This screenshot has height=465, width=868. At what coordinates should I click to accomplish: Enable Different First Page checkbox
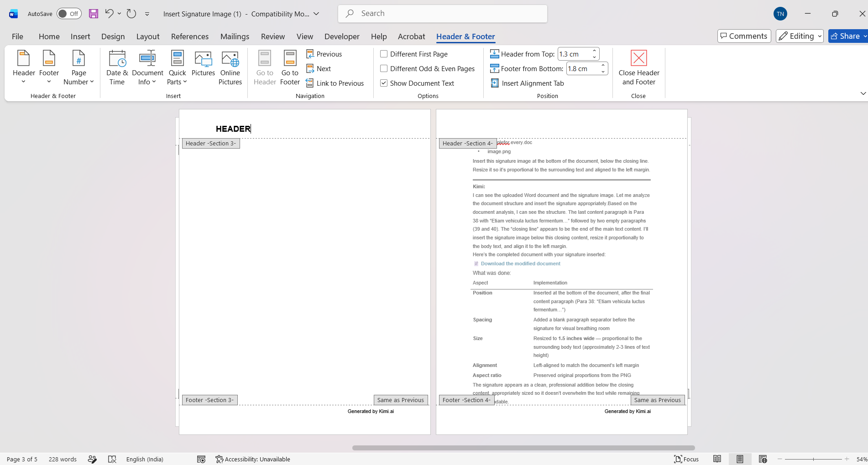(384, 54)
